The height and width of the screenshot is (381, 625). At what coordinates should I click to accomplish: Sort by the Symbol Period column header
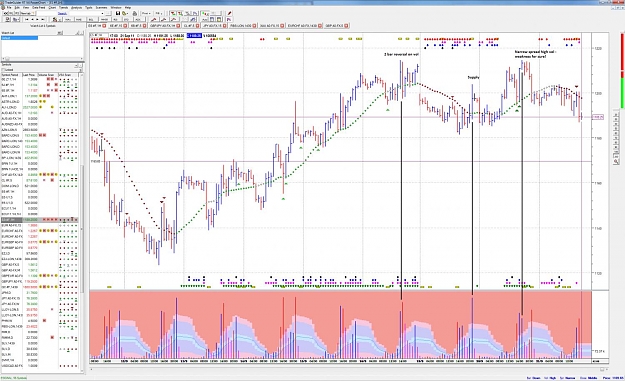point(11,75)
